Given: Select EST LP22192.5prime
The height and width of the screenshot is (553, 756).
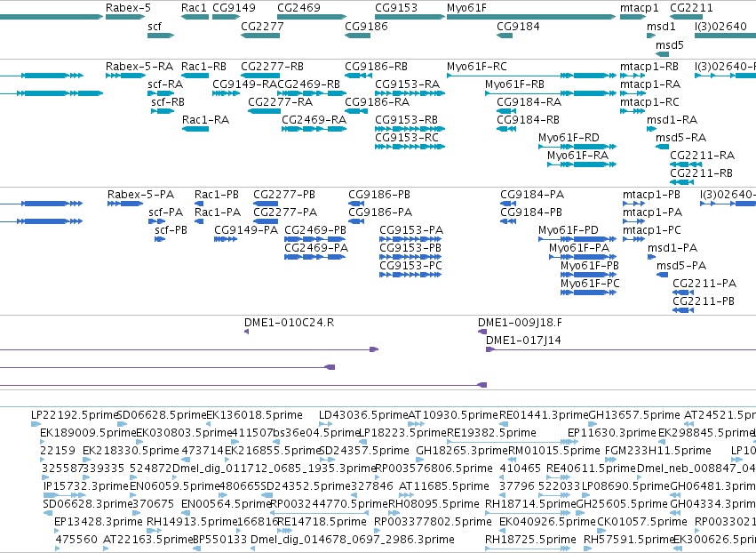Looking at the screenshot, I should point(36,425).
